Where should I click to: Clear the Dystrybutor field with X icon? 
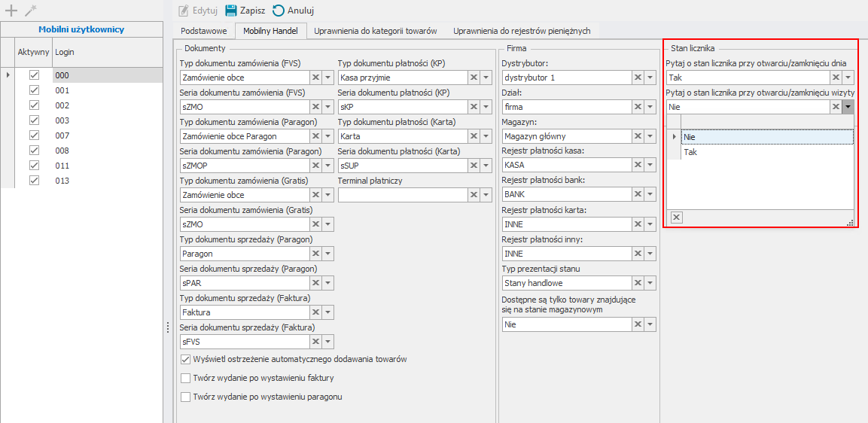637,78
